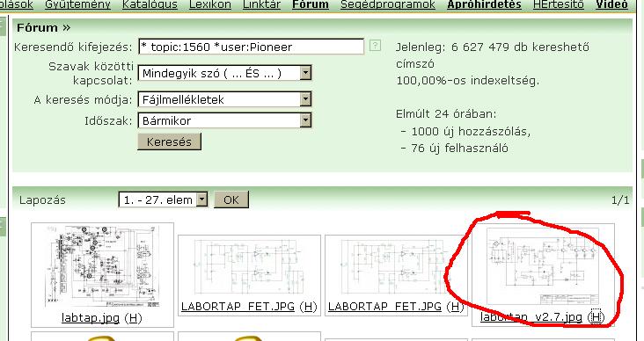Expand the 'Fájlmellékletek' search mode dropdown
The width and height of the screenshot is (644, 341).
coord(305,99)
